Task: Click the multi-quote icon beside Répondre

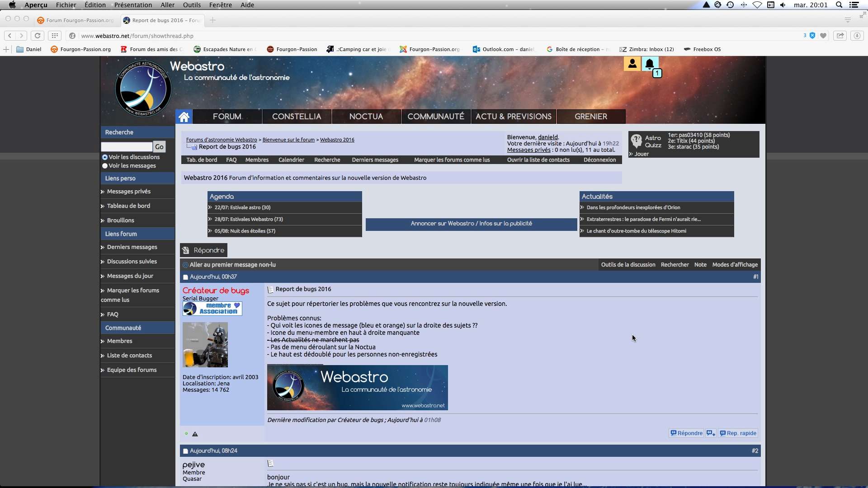Action: tap(711, 433)
